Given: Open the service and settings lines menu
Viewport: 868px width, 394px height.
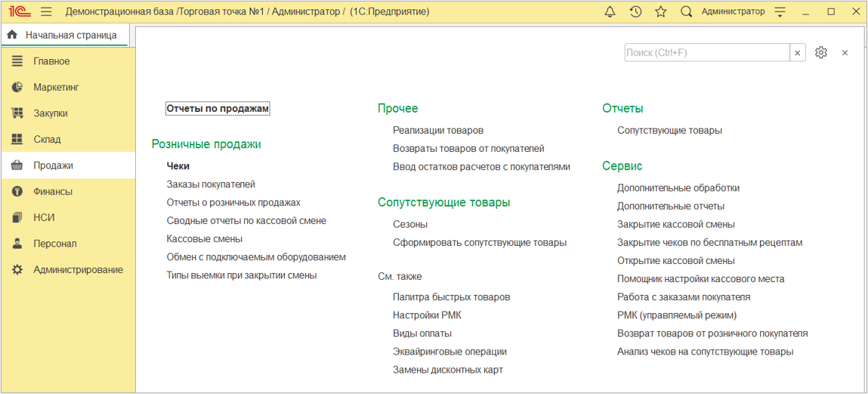Looking at the screenshot, I should click(x=780, y=11).
